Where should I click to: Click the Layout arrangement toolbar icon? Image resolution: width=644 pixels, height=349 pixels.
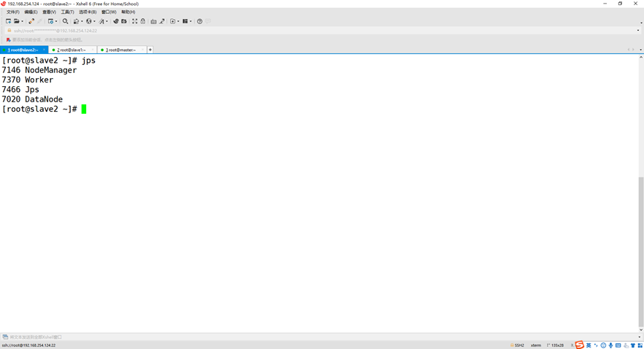coord(185,21)
